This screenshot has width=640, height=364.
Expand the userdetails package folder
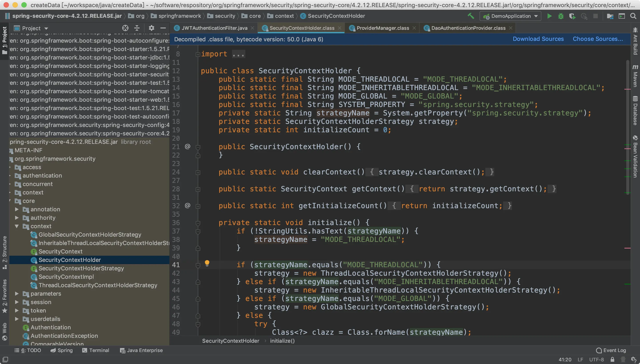pos(17,319)
